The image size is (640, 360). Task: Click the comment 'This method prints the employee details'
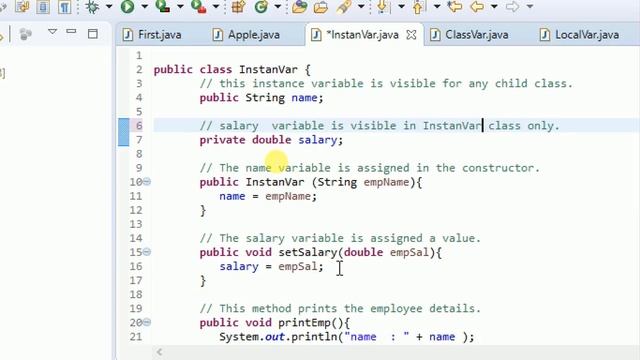click(340, 309)
